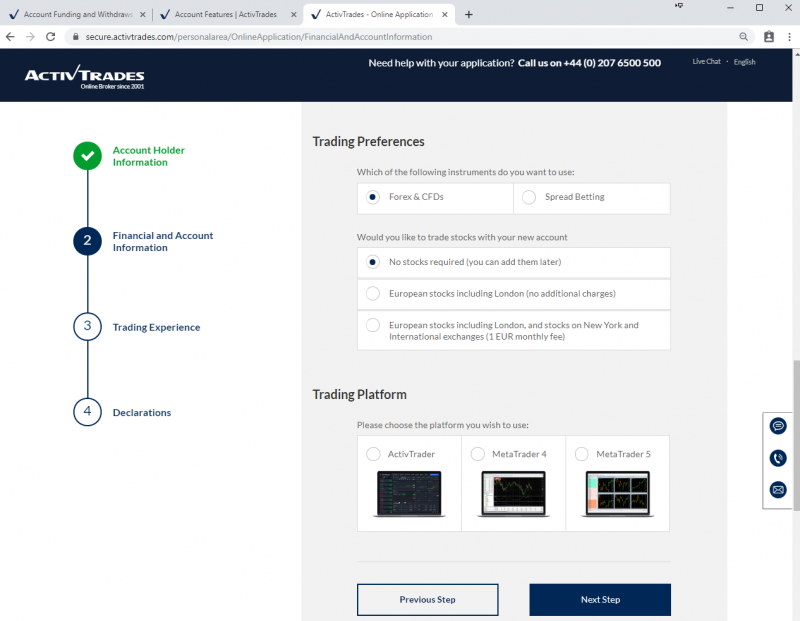Select ActivTrader platform radio button
The height and width of the screenshot is (621, 800).
pos(373,454)
